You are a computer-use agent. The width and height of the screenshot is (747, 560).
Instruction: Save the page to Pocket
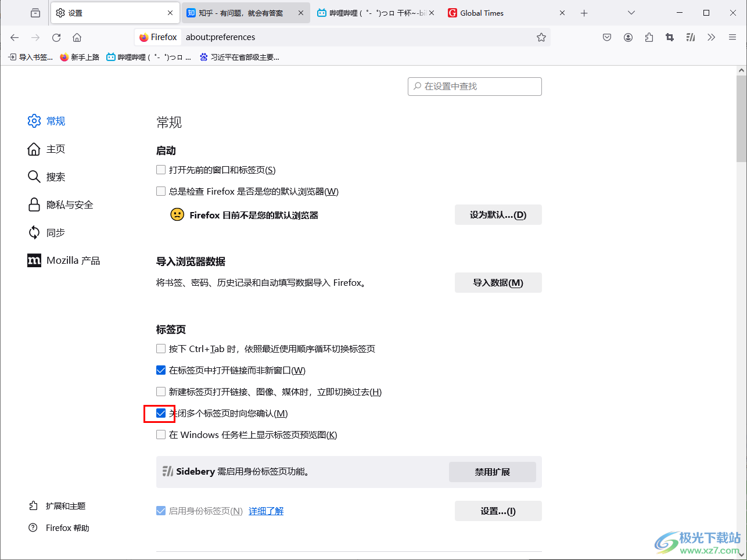point(607,37)
